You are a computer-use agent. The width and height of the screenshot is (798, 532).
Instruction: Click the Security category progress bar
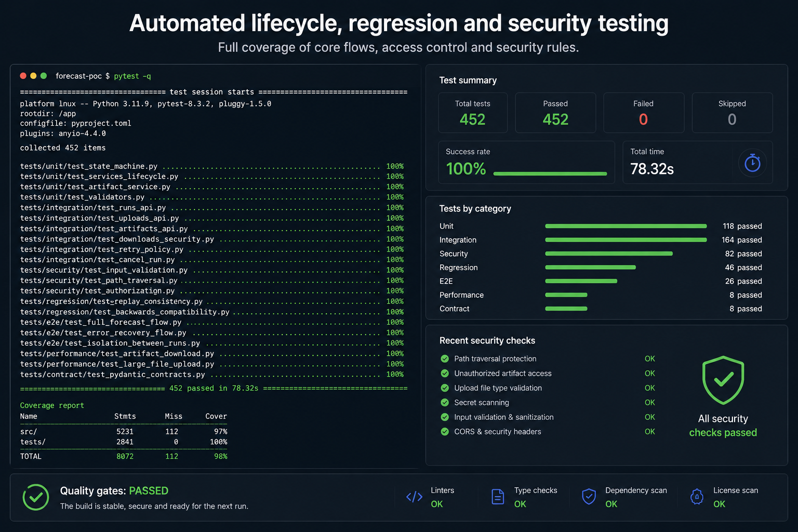[x=609, y=254]
